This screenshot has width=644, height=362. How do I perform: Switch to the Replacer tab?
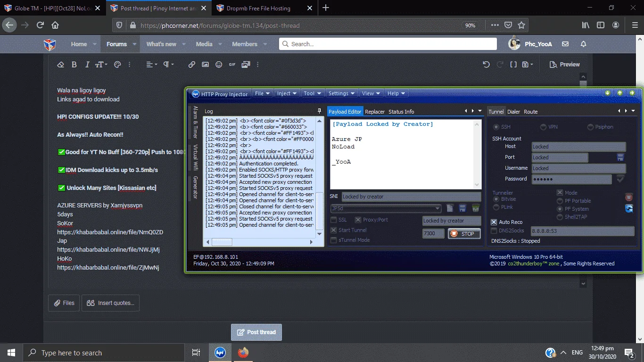[375, 112]
